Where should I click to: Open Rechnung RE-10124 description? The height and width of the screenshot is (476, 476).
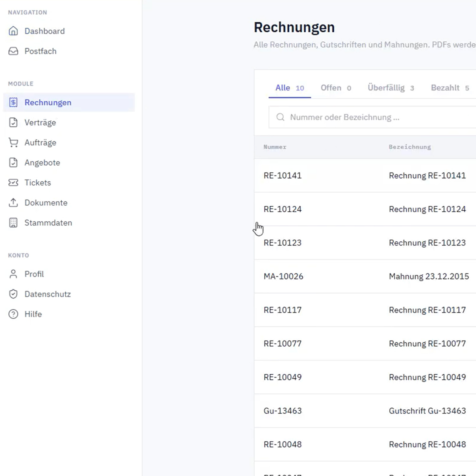427,209
